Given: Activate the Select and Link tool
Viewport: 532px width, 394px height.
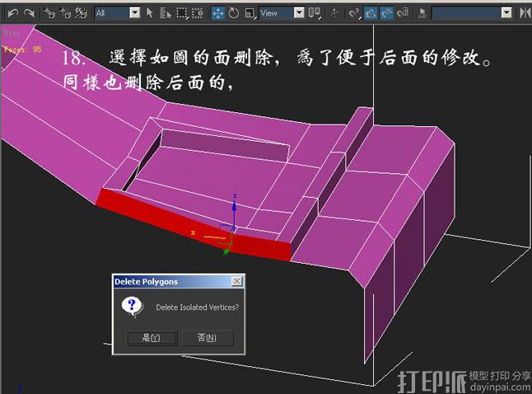Looking at the screenshot, I should (x=49, y=13).
